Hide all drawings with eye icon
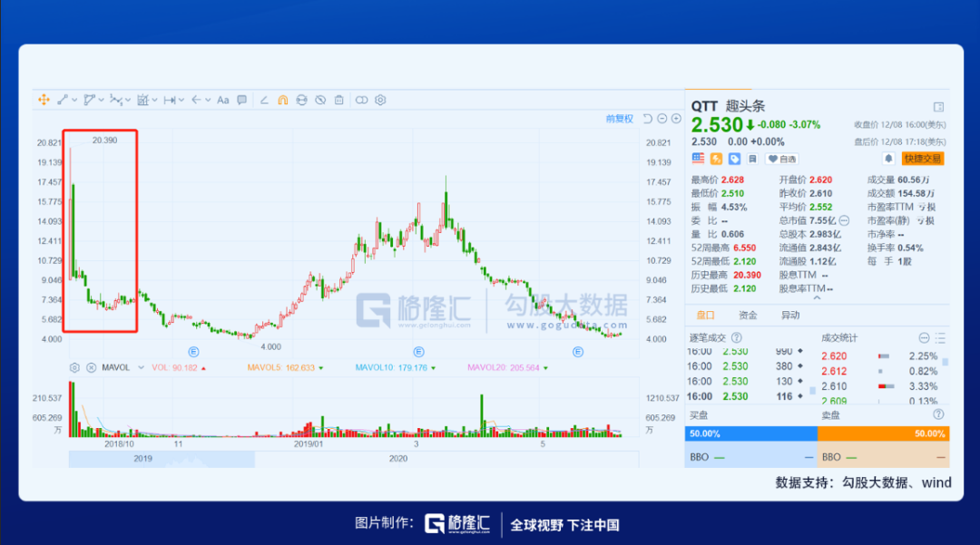980x545 pixels. [320, 100]
